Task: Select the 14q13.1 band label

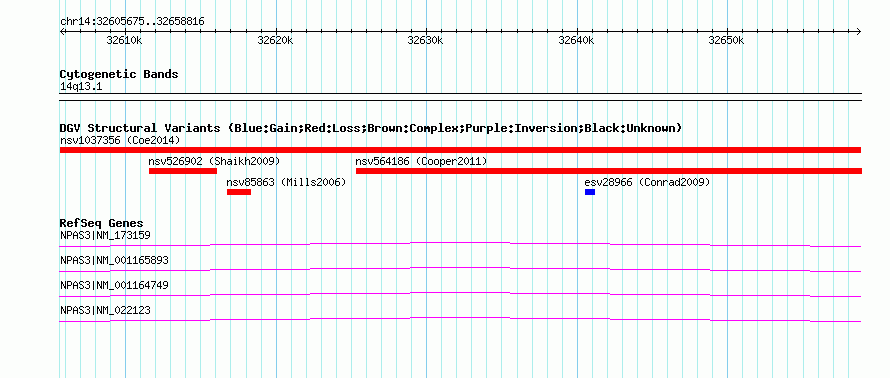Action: [x=81, y=86]
